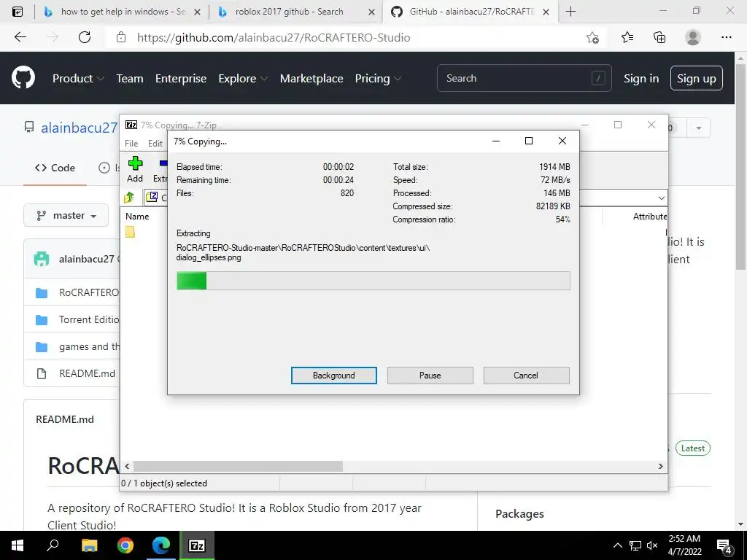Expand the Product menu on GitHub
The width and height of the screenshot is (747, 560).
[78, 78]
